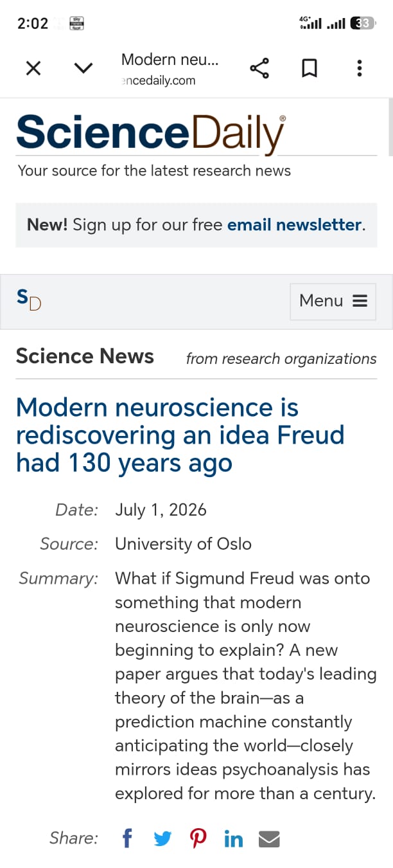This screenshot has width=393, height=868.
Task: Select the Science News section heading
Action: tap(85, 356)
